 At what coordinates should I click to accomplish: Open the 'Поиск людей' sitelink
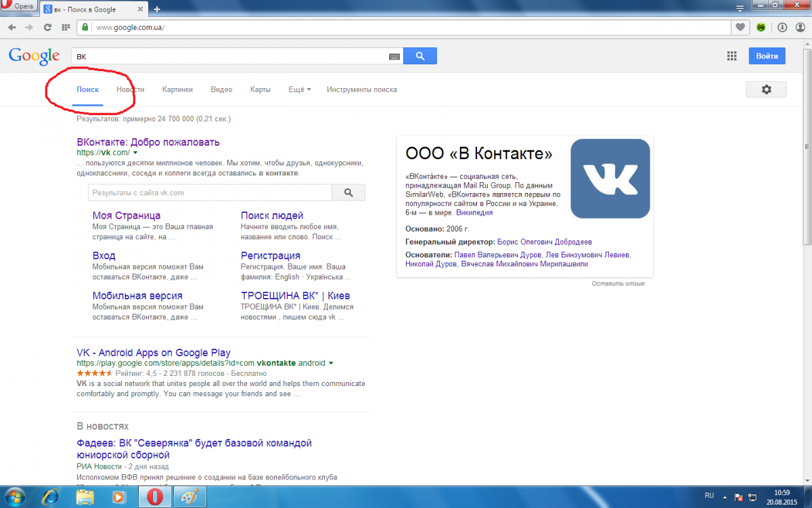point(272,216)
